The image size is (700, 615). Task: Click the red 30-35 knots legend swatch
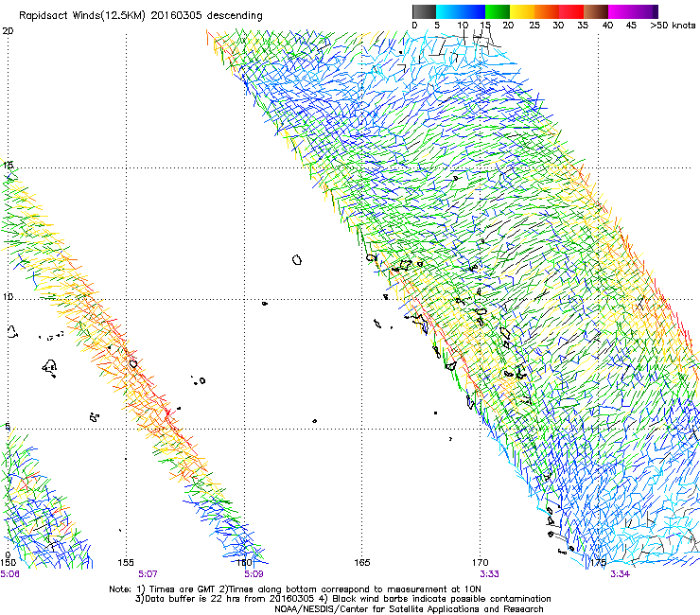571,11
